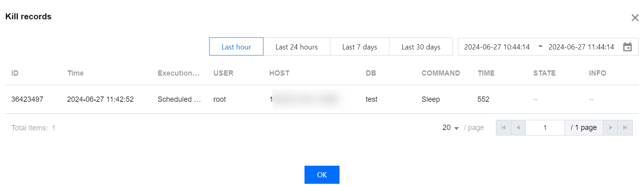Click the OK button

coord(322,175)
